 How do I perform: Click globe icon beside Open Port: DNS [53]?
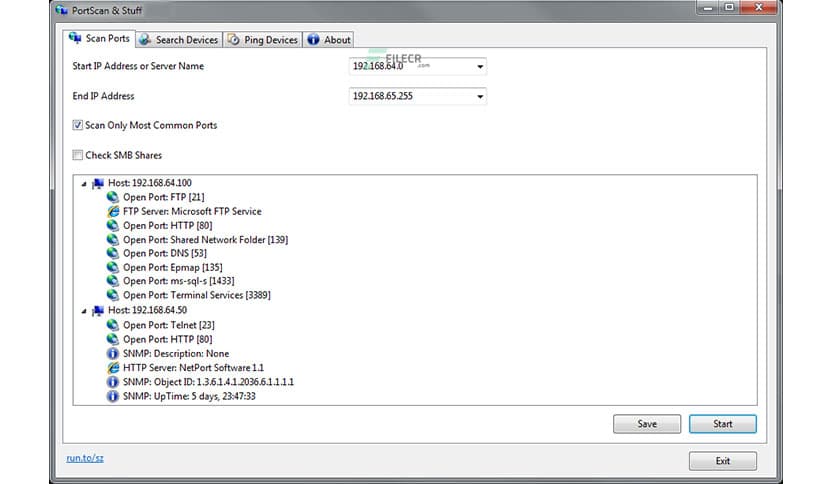[x=112, y=253]
